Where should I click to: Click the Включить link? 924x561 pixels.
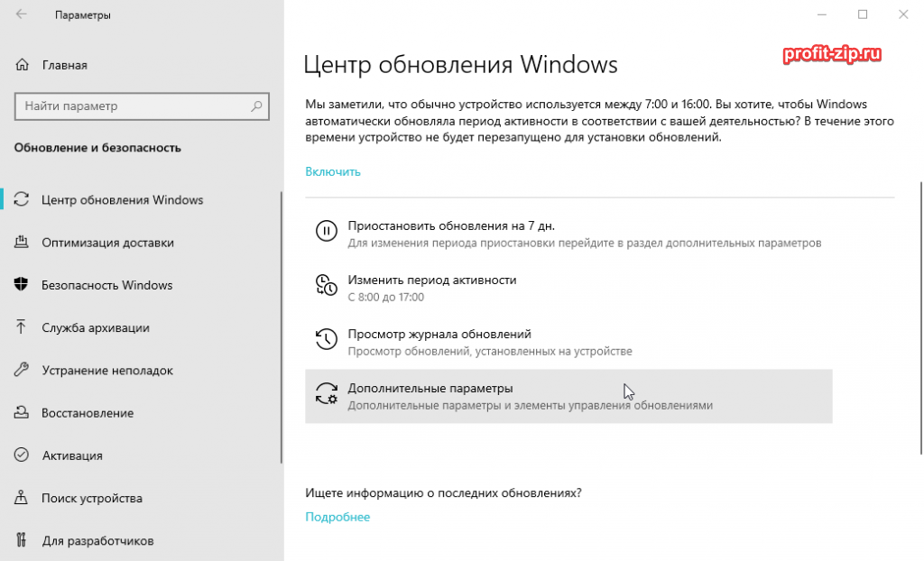tap(333, 171)
